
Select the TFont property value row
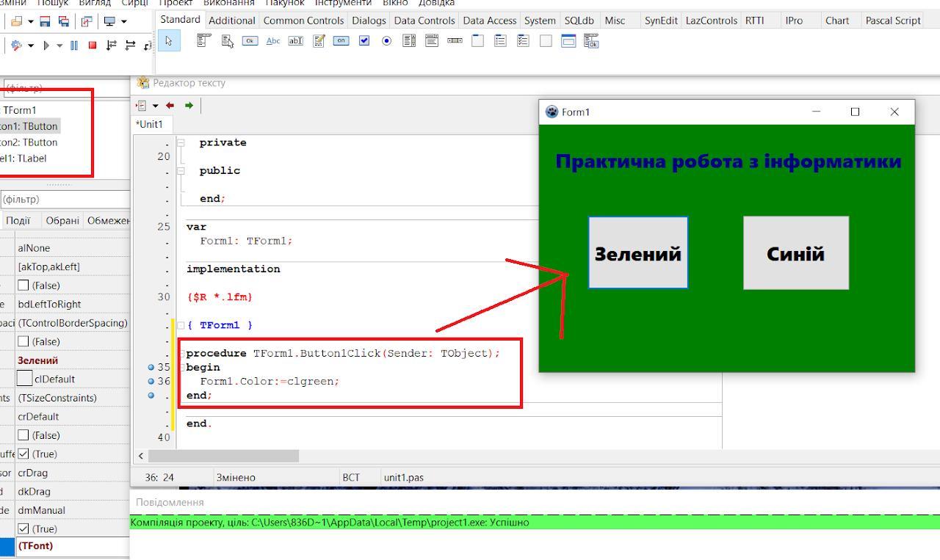click(73, 545)
